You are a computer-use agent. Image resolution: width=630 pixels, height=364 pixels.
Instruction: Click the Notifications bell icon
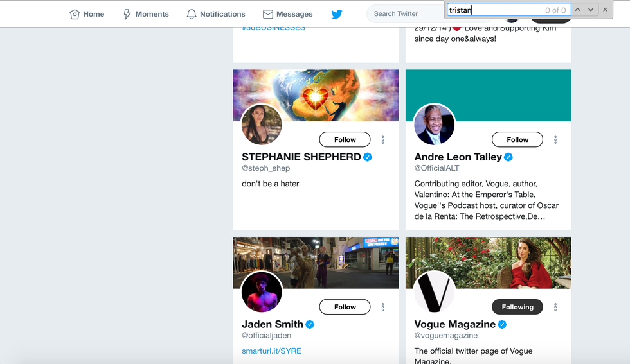192,15
